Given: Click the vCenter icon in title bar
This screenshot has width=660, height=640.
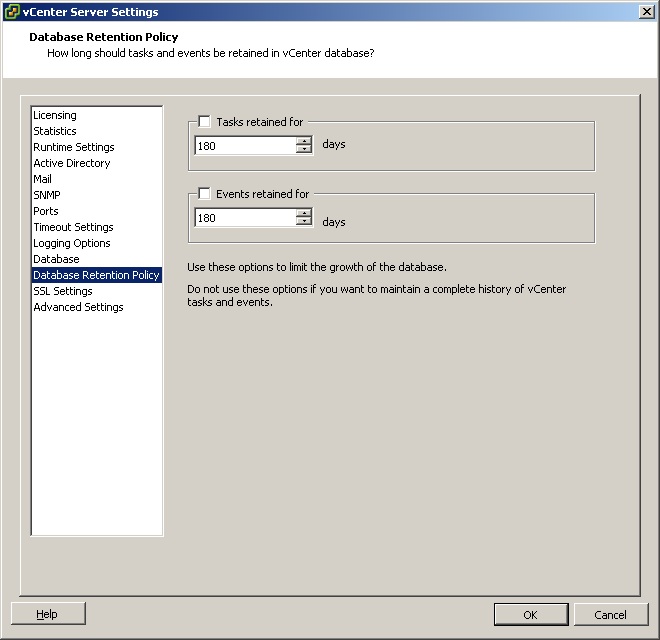Looking at the screenshot, I should point(12,12).
